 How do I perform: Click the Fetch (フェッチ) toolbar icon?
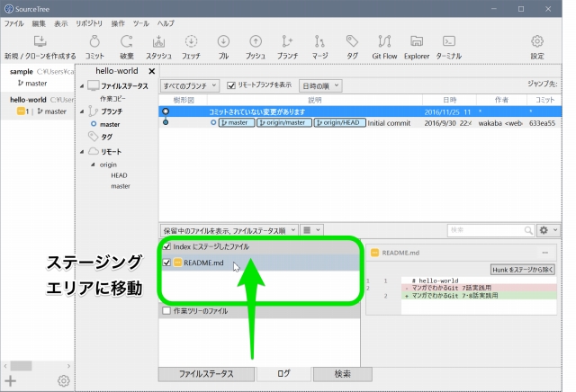191,41
